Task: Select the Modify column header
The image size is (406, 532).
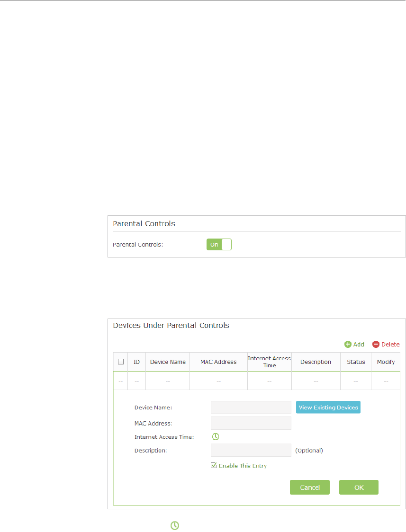Action: tap(386, 362)
